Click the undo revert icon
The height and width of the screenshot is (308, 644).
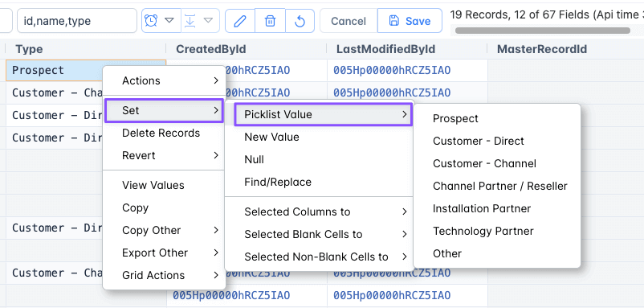pos(300,21)
